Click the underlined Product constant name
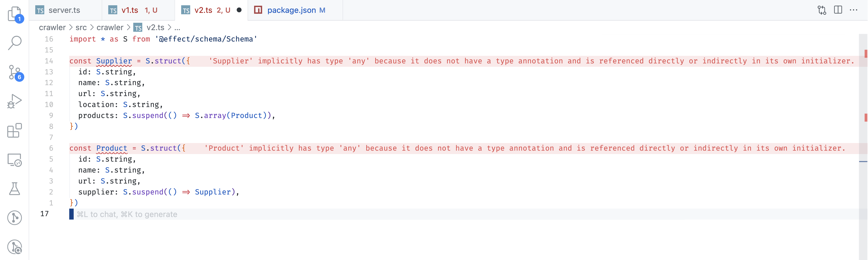868x260 pixels. point(111,148)
